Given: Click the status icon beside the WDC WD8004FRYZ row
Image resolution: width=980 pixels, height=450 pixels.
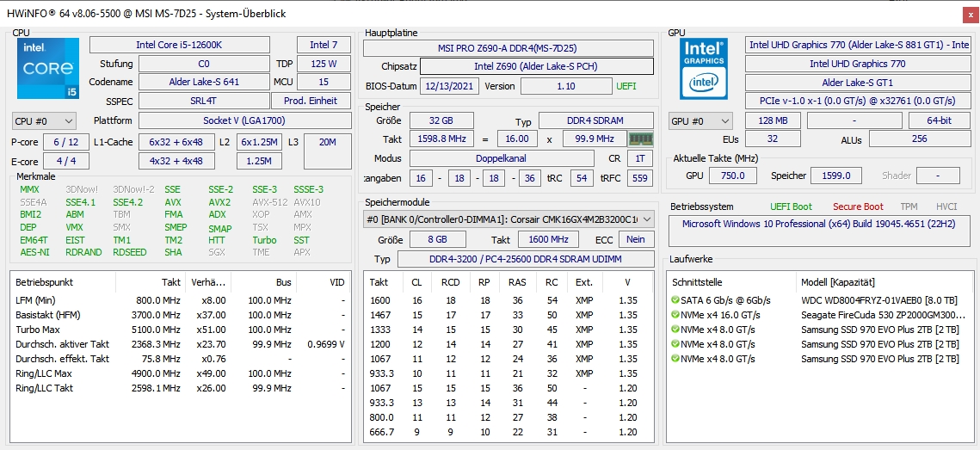Looking at the screenshot, I should pos(675,300).
